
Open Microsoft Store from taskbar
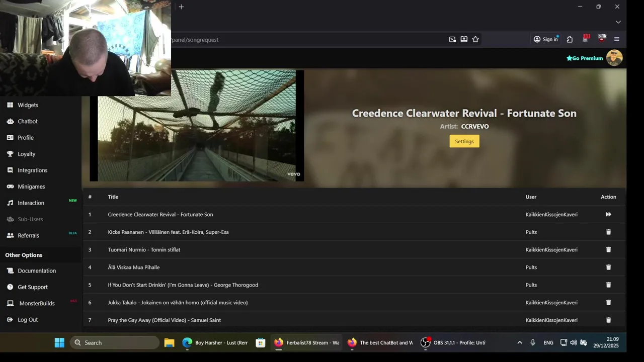coord(261,342)
